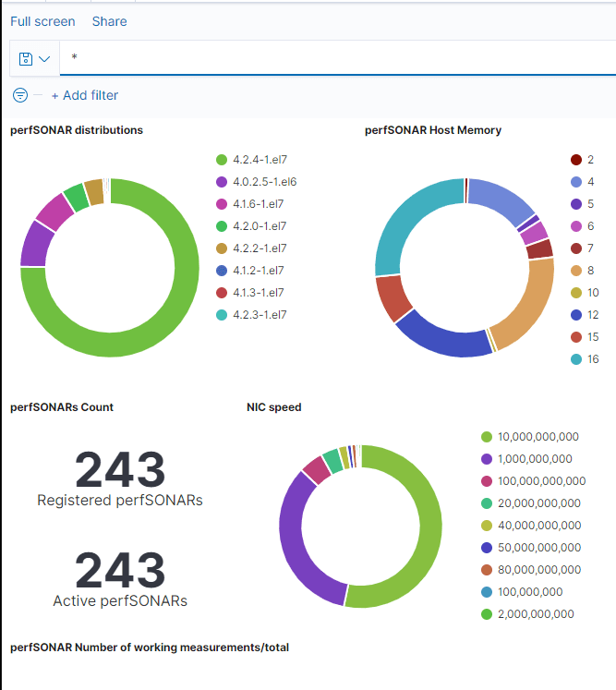Click the purple slice in NIC speed donut
The width and height of the screenshot is (616, 690).
tap(296, 541)
